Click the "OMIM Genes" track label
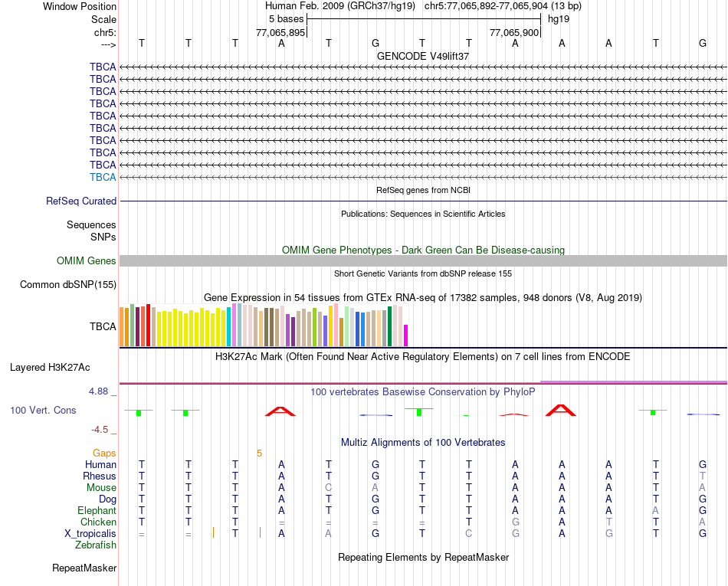This screenshot has width=728, height=586. coord(87,260)
